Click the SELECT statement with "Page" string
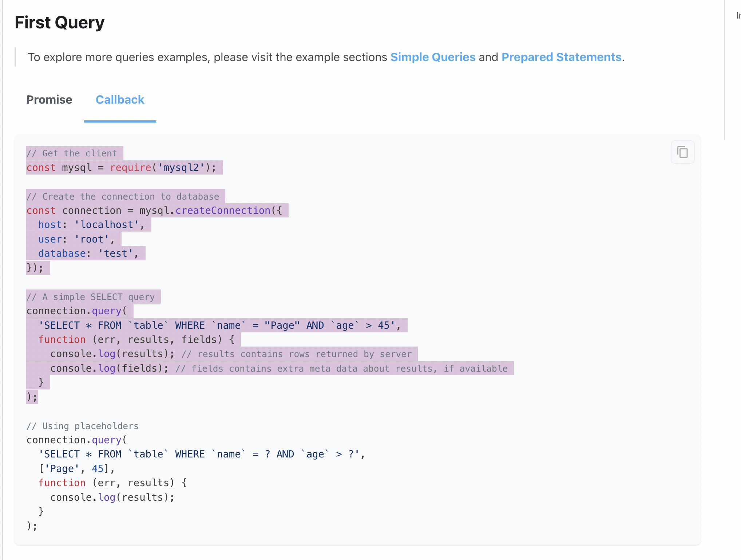This screenshot has height=560, width=741. point(219,325)
